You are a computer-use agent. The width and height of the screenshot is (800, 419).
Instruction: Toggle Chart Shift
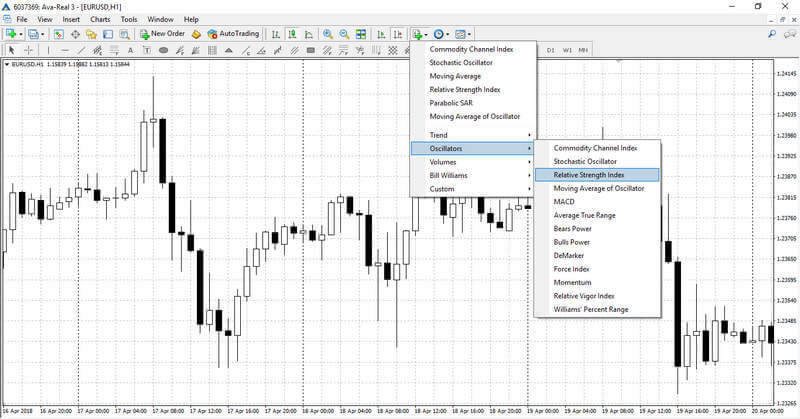tap(398, 34)
